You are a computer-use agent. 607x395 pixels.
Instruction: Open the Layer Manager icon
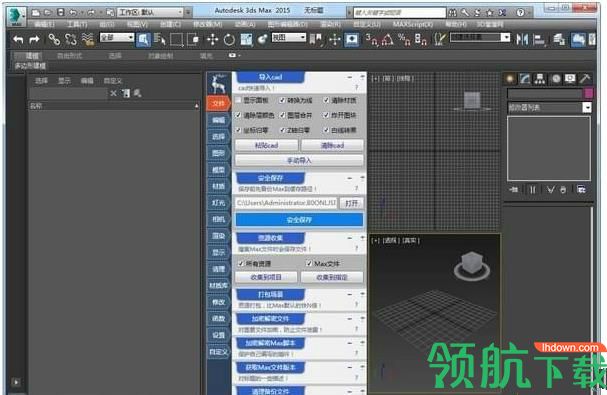[559, 40]
